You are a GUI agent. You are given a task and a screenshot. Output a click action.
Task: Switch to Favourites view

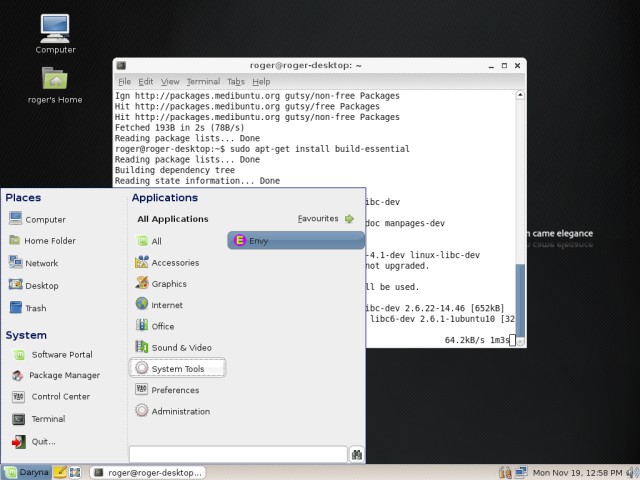pos(325,218)
